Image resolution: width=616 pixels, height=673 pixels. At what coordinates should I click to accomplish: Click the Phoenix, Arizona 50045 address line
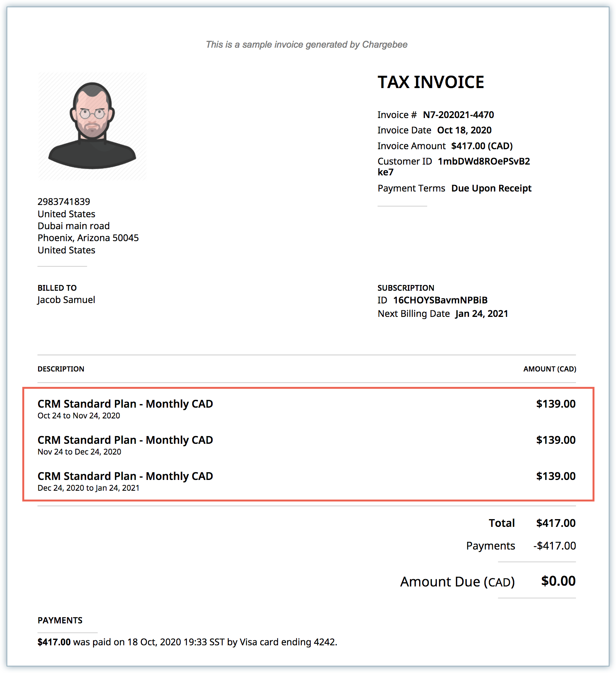(88, 238)
